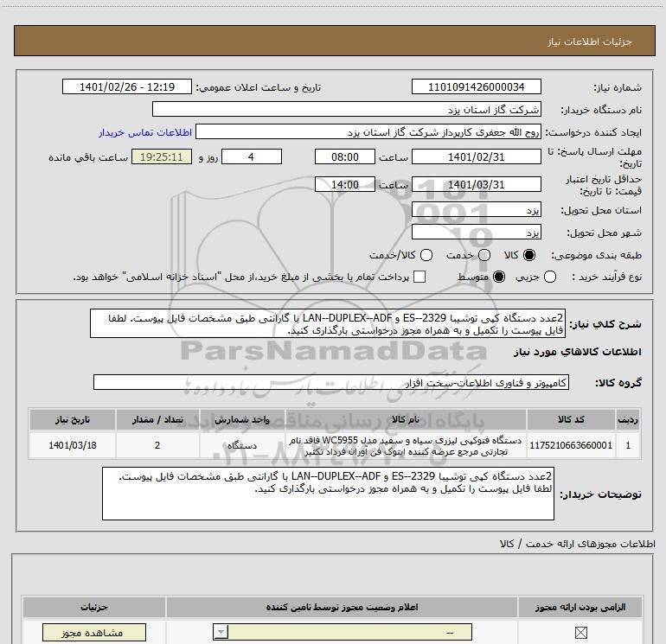Click the quantity cell showing 2
This screenshot has height=644, width=666.
coord(157,445)
